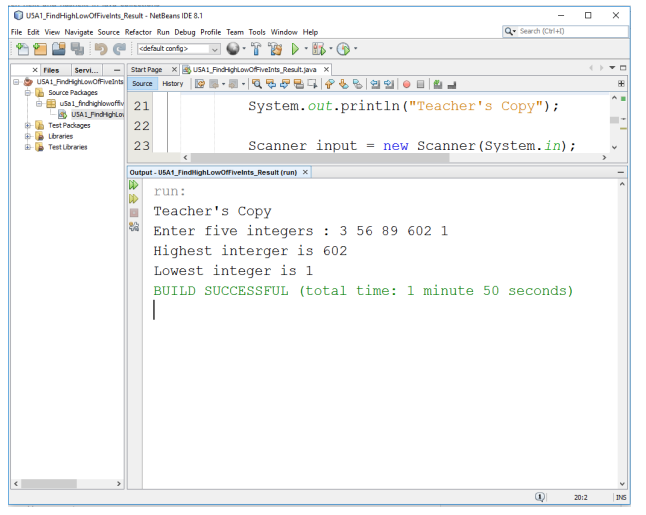Show opened documents list arrow

click(612, 68)
